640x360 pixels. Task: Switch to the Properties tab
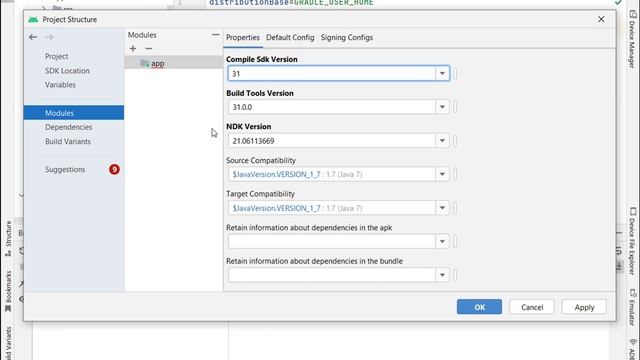pyautogui.click(x=243, y=38)
